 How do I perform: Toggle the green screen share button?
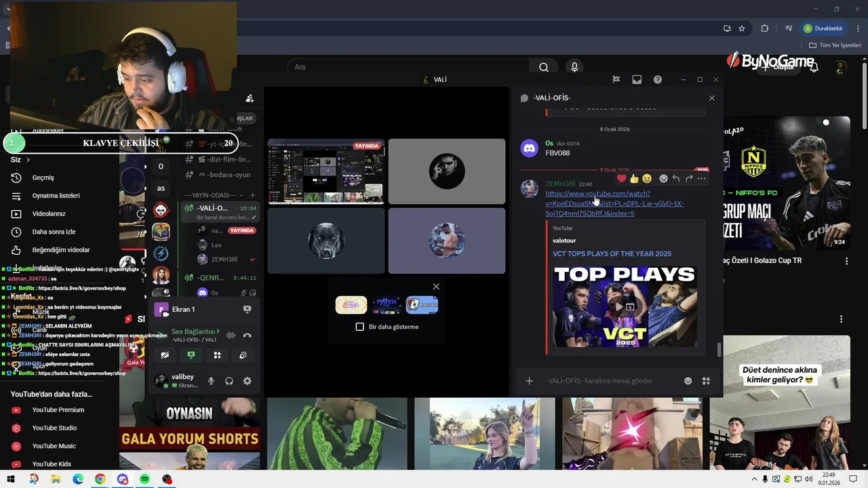pyautogui.click(x=191, y=355)
